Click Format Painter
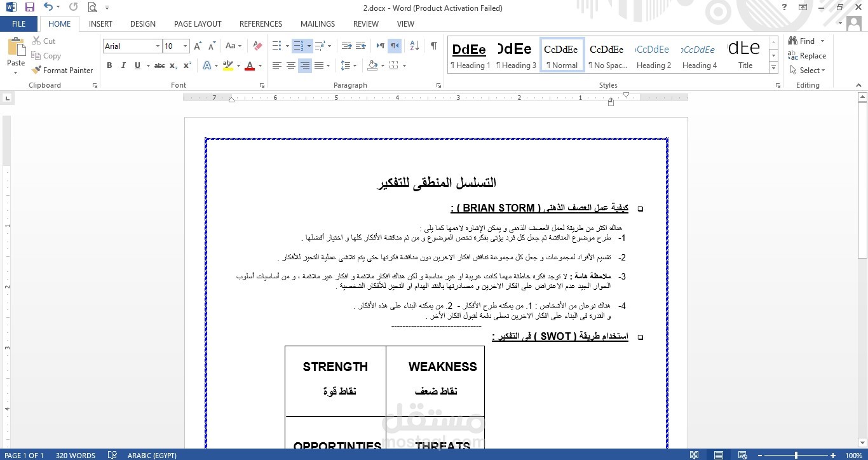The image size is (868, 460). pyautogui.click(x=62, y=71)
